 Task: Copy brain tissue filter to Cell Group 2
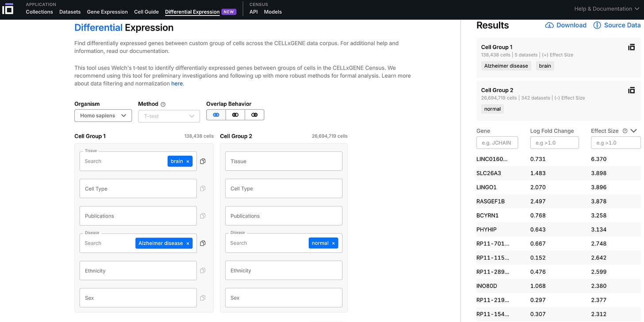(x=203, y=161)
